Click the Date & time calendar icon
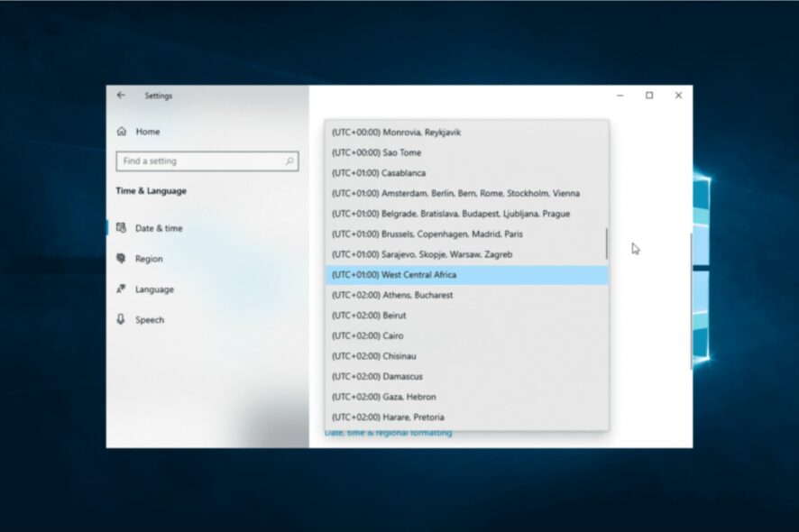 (121, 228)
